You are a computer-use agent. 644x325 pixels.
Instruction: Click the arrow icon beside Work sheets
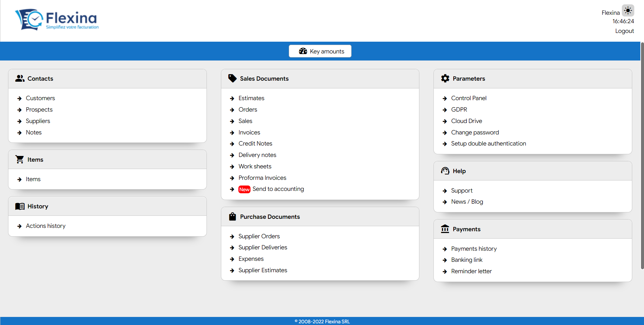232,167
